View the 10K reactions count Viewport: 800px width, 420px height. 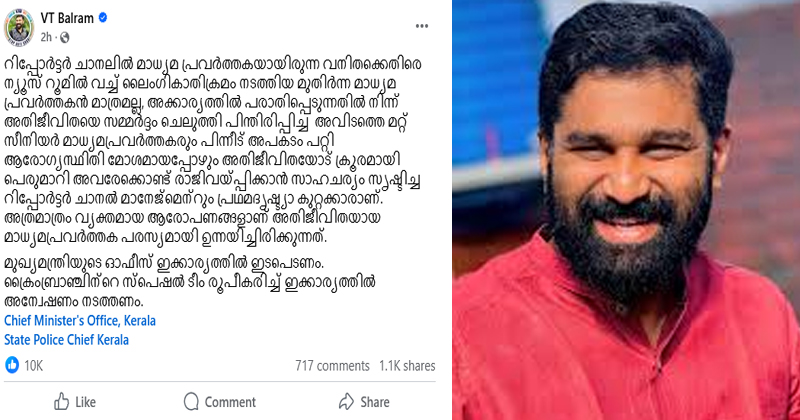coord(34,365)
